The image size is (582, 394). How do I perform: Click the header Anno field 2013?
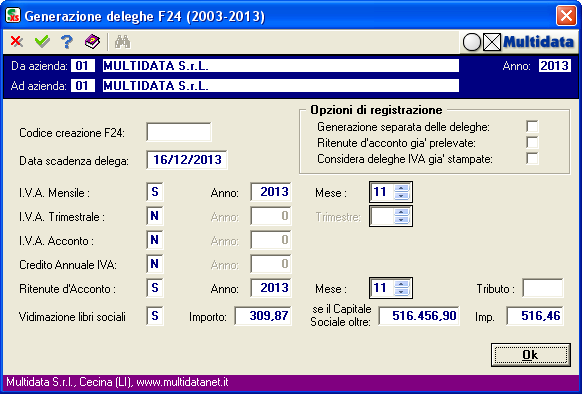[x=555, y=66]
